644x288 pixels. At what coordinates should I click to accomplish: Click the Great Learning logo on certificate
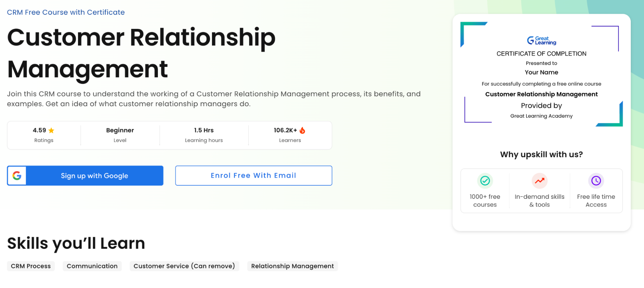pos(542,41)
